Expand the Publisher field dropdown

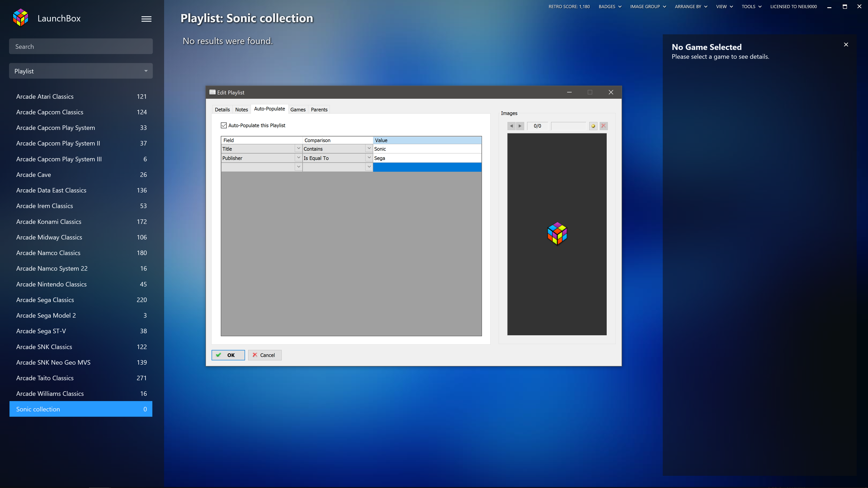point(299,158)
